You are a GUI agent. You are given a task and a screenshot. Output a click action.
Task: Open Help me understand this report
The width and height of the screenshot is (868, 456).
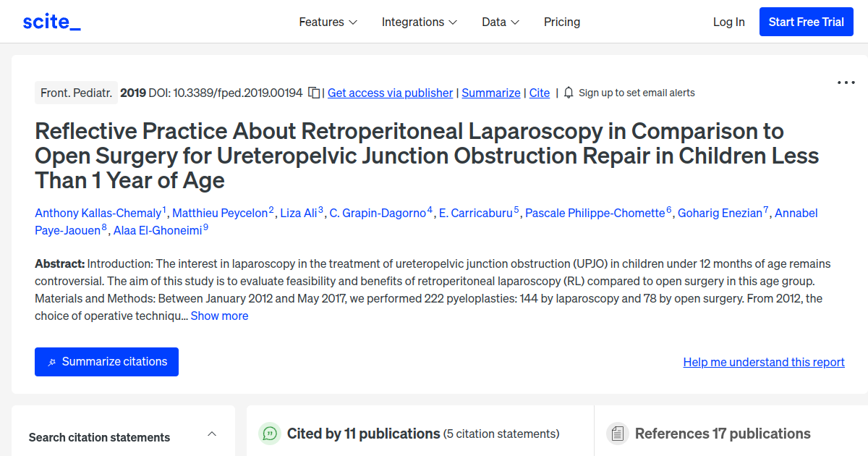[764, 362]
